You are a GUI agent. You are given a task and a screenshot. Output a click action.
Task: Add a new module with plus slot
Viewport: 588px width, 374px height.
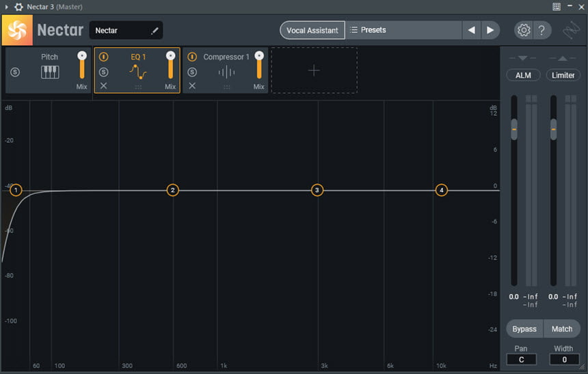pyautogui.click(x=314, y=70)
